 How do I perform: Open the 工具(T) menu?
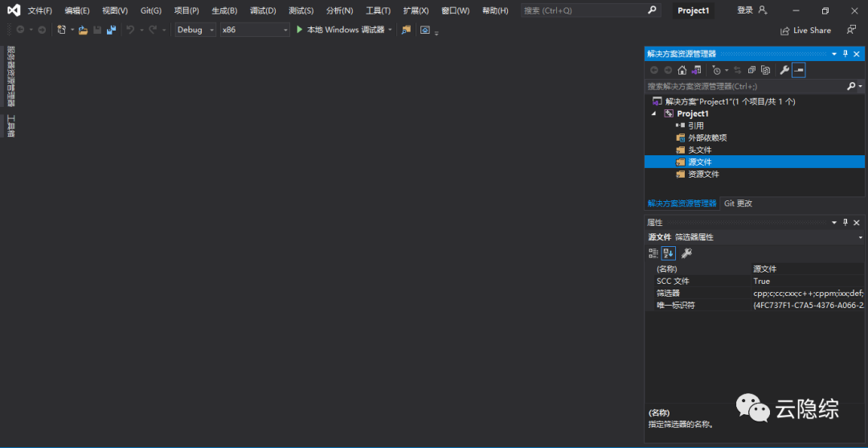[378, 10]
